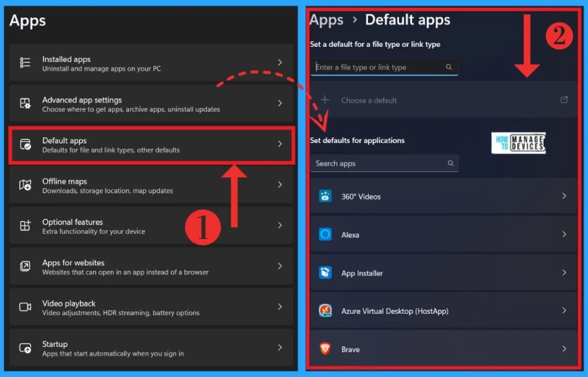Open the Optional features entry

(151, 225)
